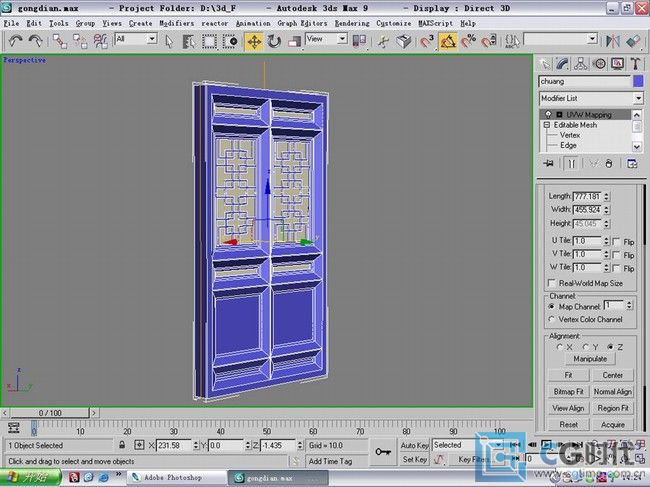Viewport: 650px width, 487px height.
Task: Click the Auto Key button
Action: tap(414, 445)
